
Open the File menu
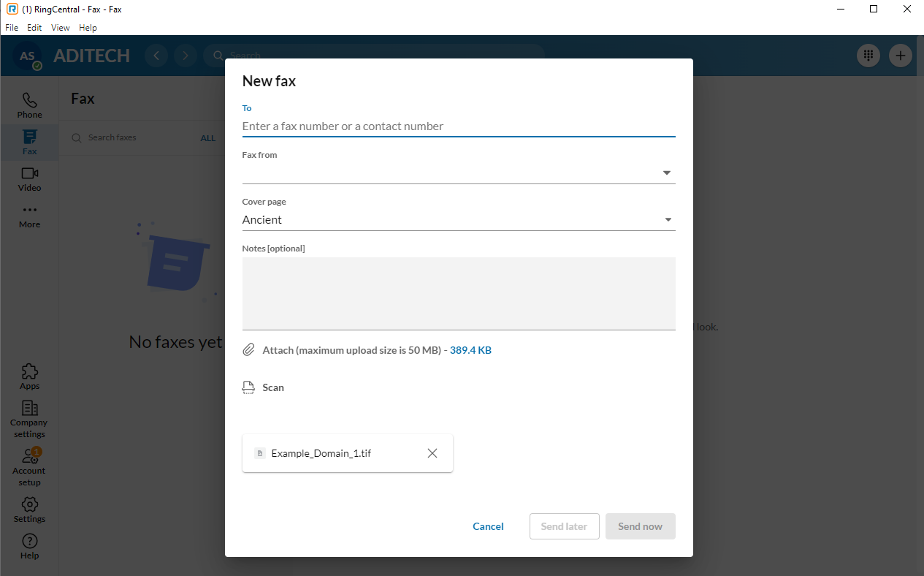click(x=12, y=28)
